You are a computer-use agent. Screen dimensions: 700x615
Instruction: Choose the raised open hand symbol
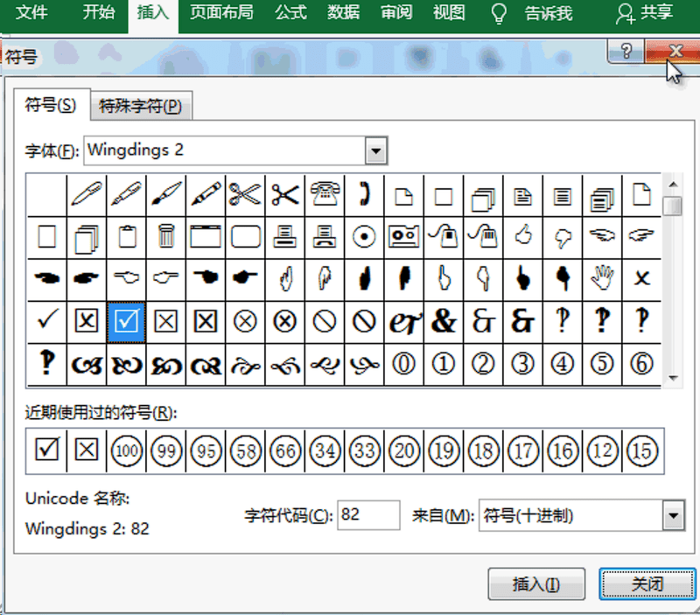pos(602,277)
